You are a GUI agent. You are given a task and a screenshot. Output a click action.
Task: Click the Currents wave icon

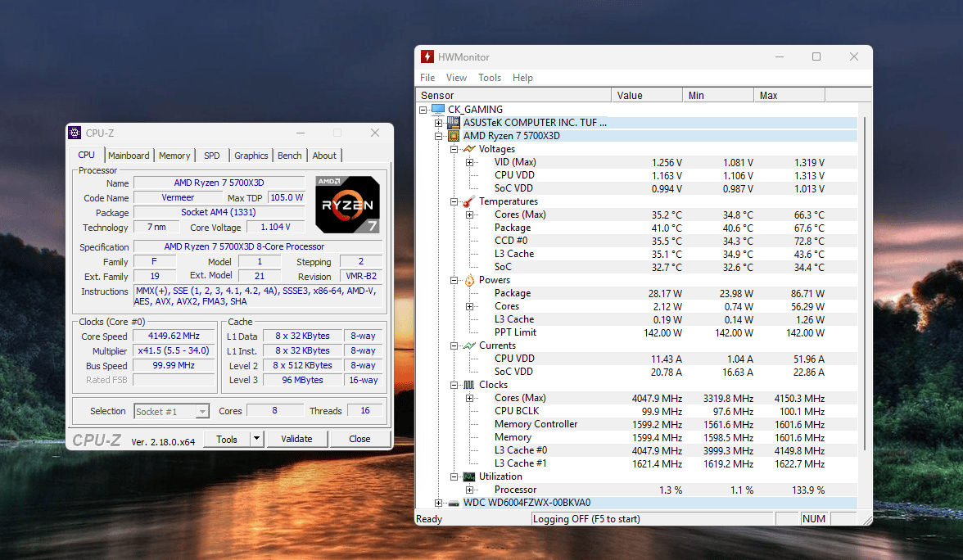tap(469, 345)
